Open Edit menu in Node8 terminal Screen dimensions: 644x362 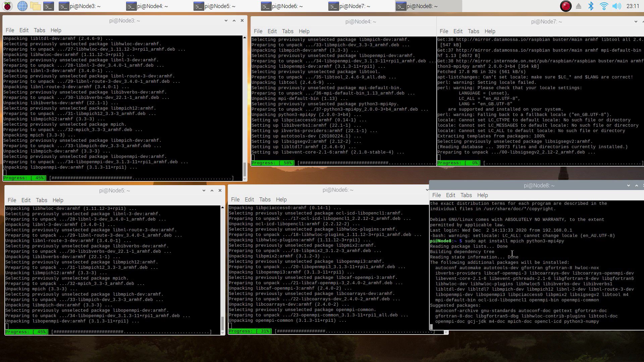450,195
